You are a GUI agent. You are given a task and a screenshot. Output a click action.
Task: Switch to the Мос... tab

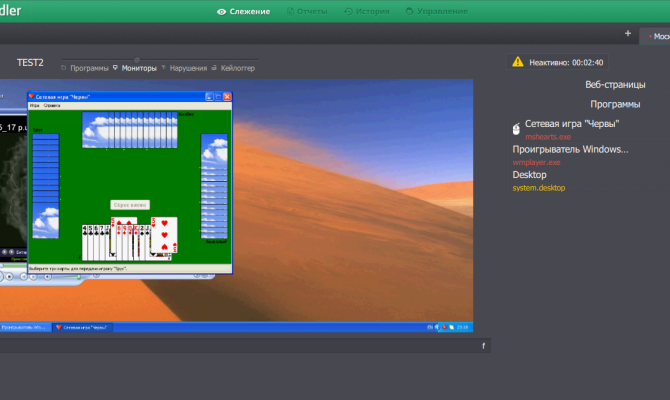point(656,36)
